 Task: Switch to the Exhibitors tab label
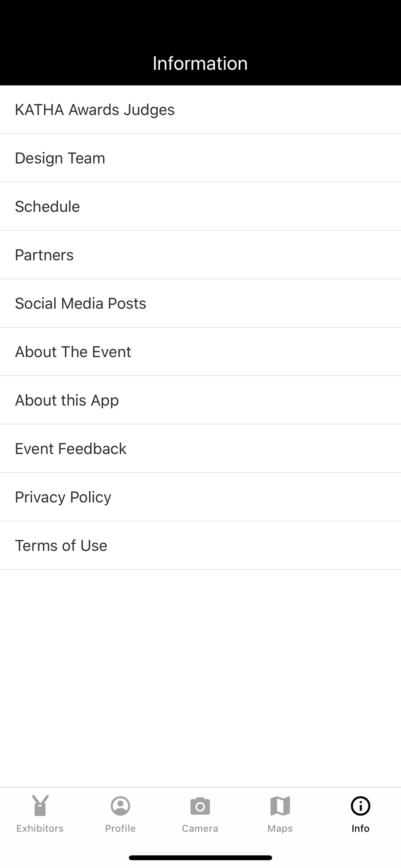pos(40,829)
